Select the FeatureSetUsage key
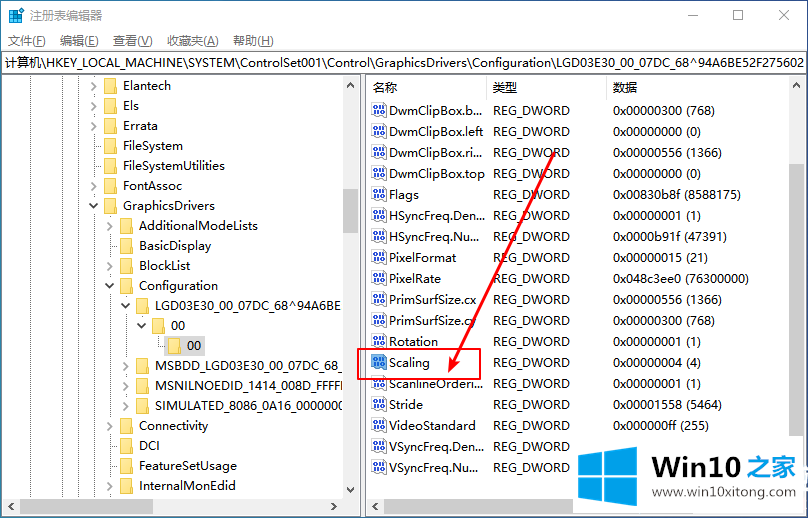This screenshot has width=808, height=518. 187,465
